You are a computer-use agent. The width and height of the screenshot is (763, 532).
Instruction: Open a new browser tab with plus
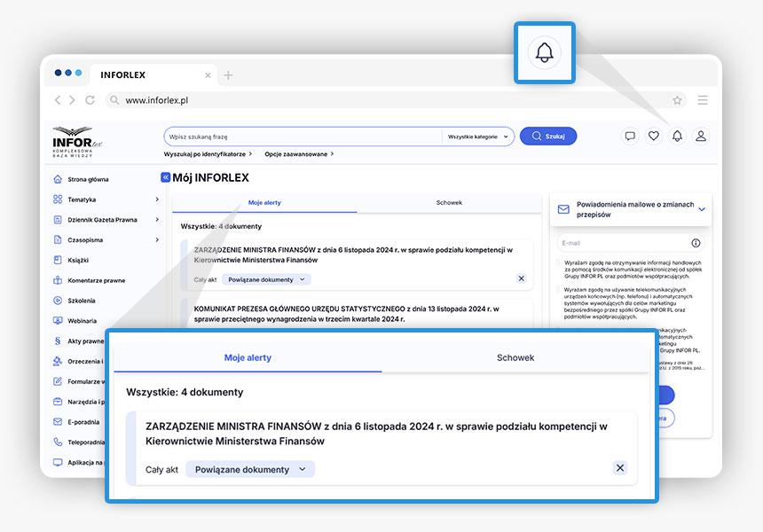228,75
